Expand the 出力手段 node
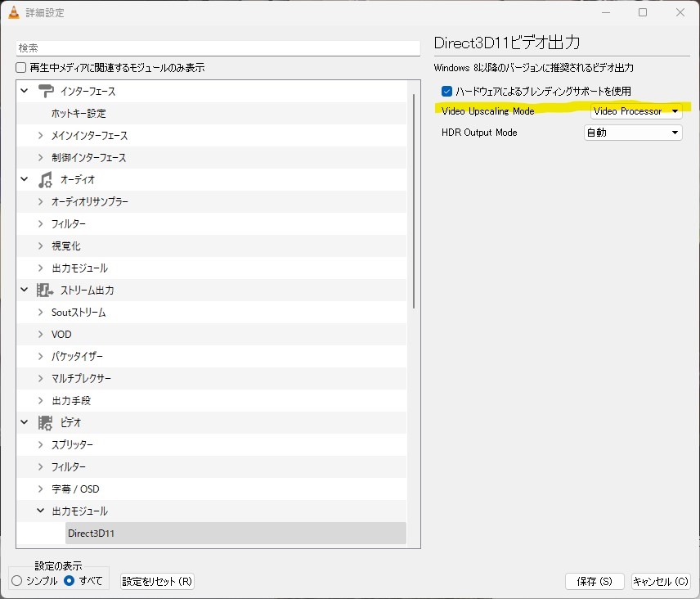 point(41,400)
